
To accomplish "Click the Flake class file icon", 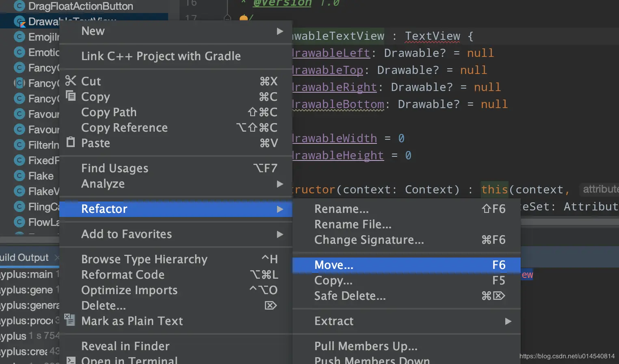I will tap(19, 176).
